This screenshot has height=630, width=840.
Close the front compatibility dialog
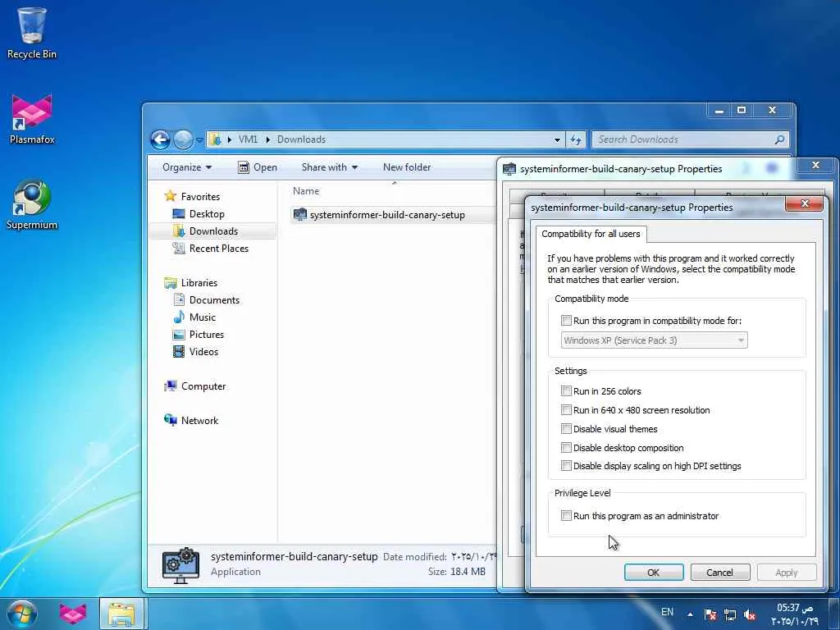[x=804, y=203]
